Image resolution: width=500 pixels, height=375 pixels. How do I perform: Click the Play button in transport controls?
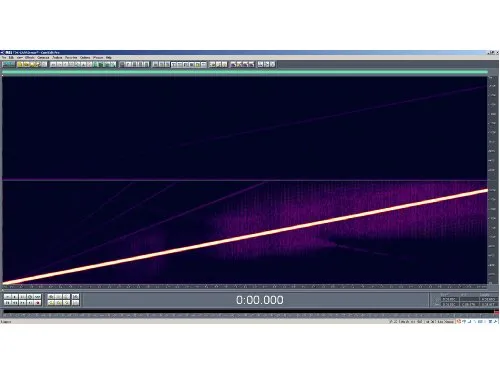15,296
